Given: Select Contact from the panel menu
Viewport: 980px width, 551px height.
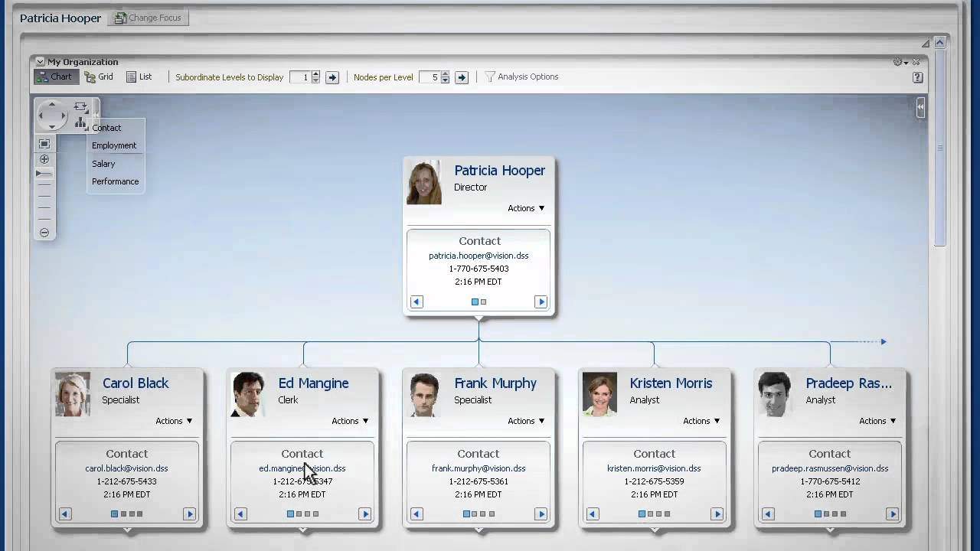Looking at the screenshot, I should pos(106,128).
